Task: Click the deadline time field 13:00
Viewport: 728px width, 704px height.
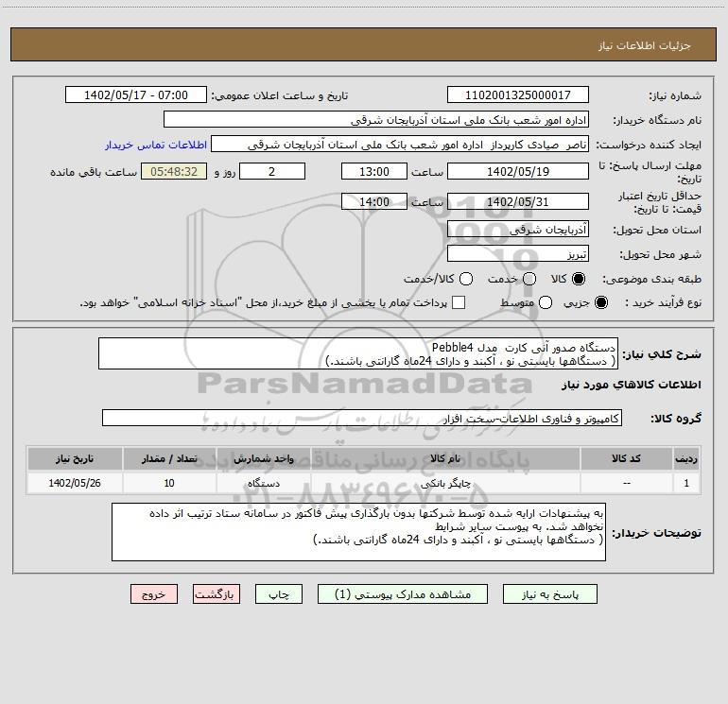Action: pyautogui.click(x=374, y=171)
